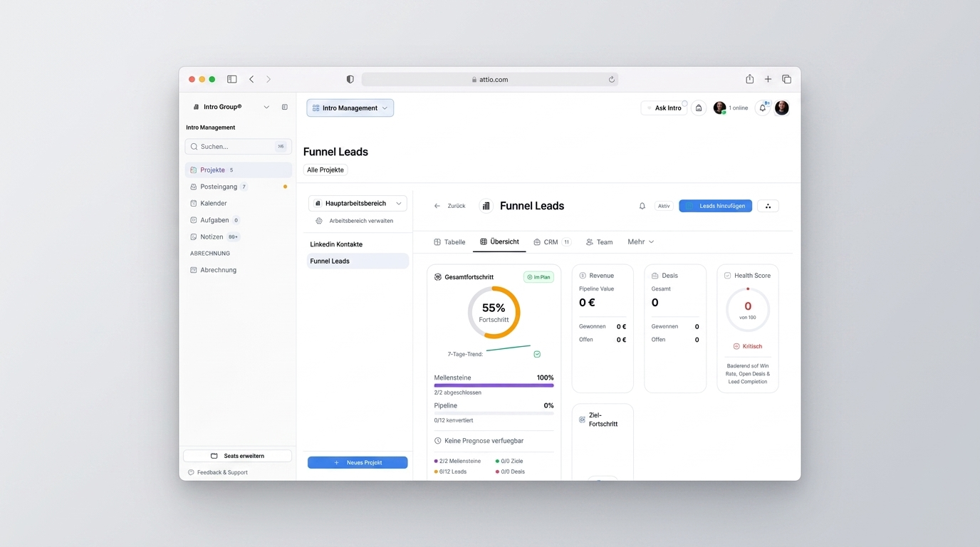Click the Im Plan status badge
This screenshot has width=980, height=547.
click(538, 277)
